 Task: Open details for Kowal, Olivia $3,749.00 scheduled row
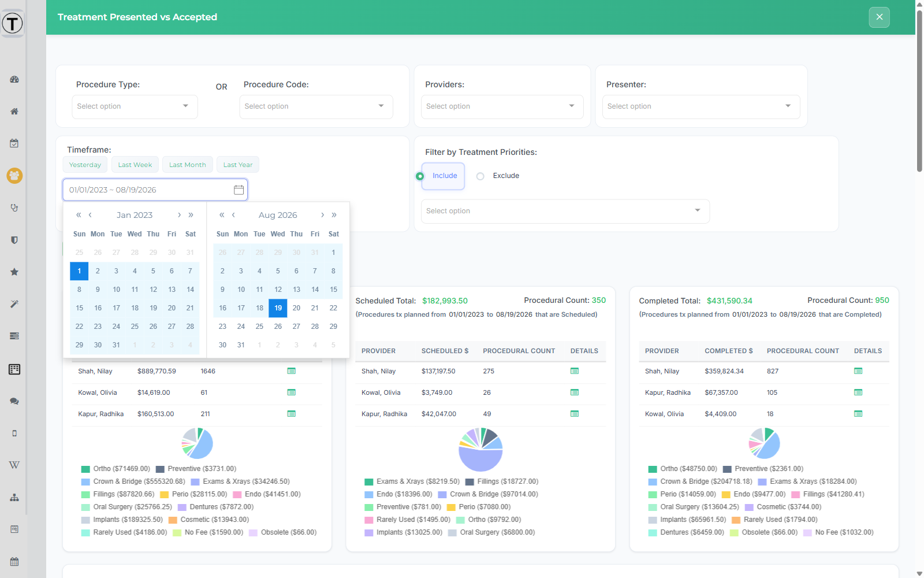[575, 392]
